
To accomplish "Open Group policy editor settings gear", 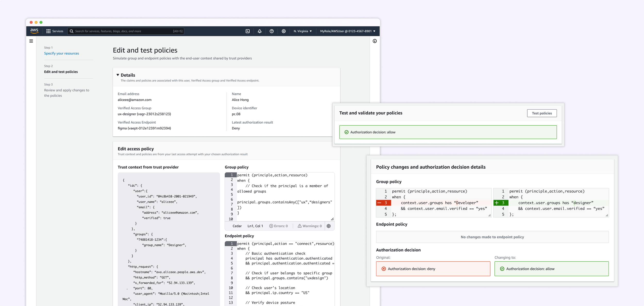I will (x=329, y=226).
